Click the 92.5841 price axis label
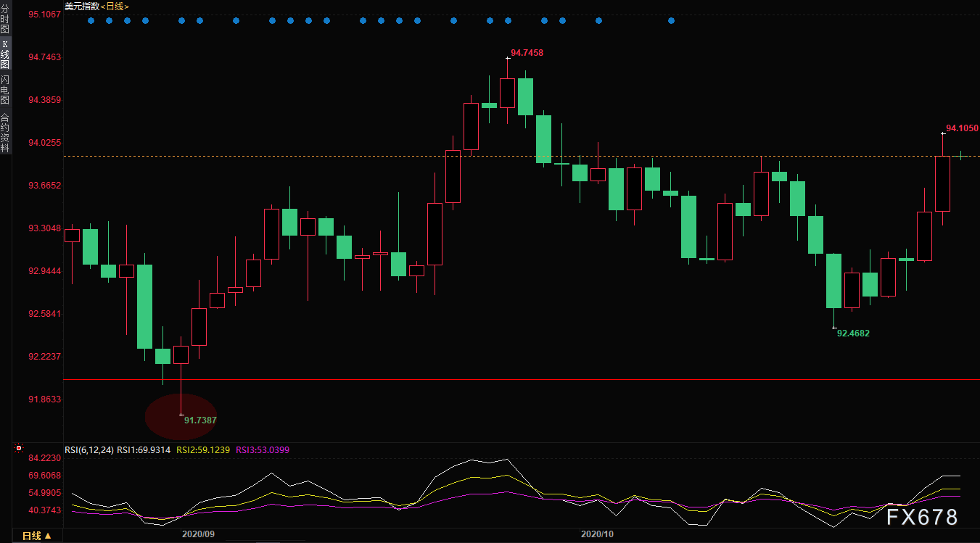Viewport: 980px width, 543px height. [x=44, y=313]
